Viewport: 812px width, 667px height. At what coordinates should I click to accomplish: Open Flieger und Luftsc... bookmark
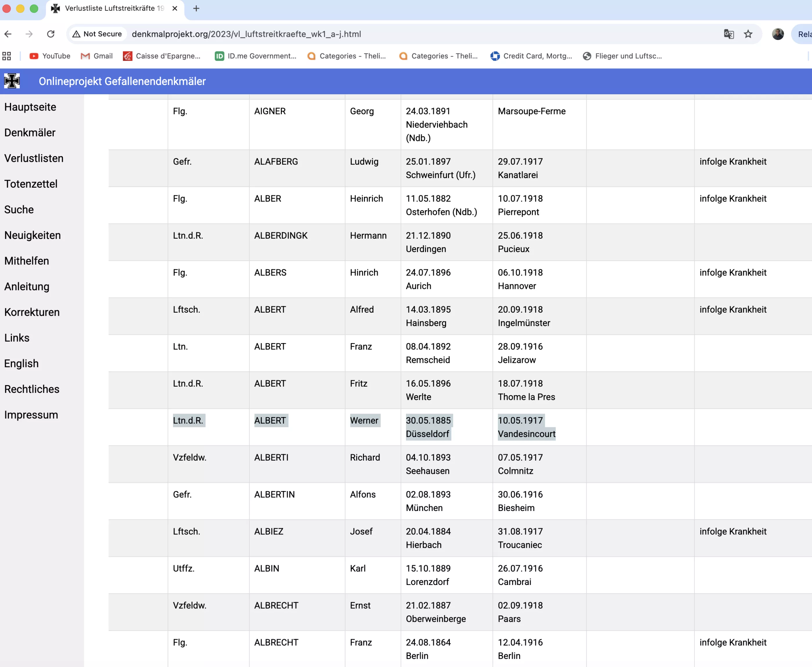click(x=622, y=56)
